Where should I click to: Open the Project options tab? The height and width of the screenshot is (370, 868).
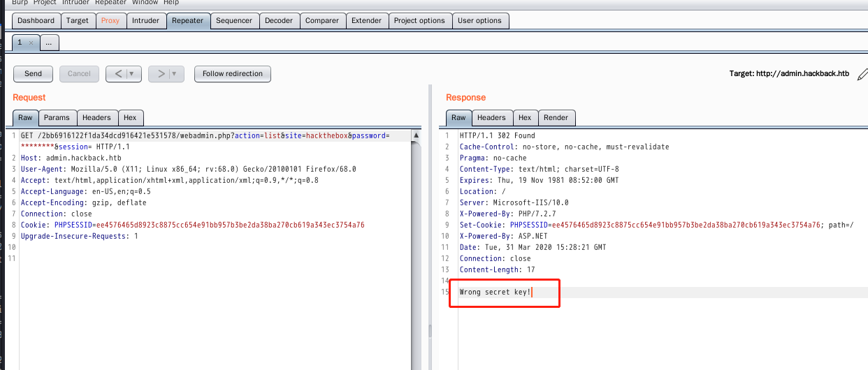pos(419,20)
